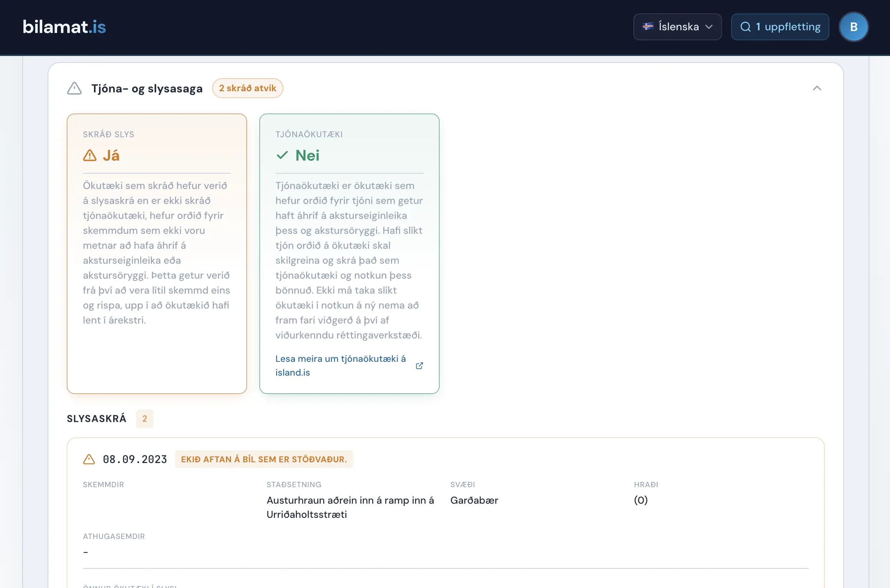This screenshot has height=588, width=890.
Task: Click the '2 skráð atvik' badge
Action: coord(247,88)
